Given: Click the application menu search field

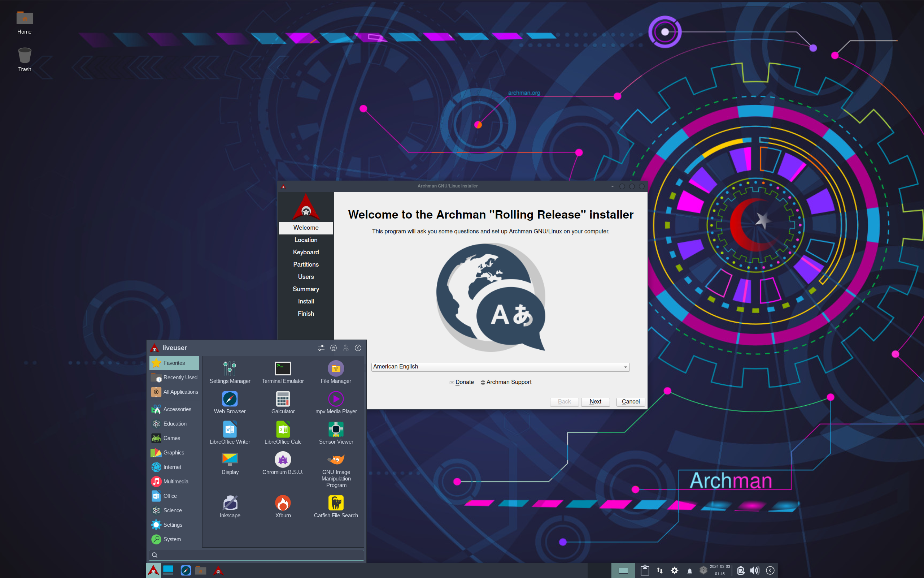Looking at the screenshot, I should (x=256, y=555).
